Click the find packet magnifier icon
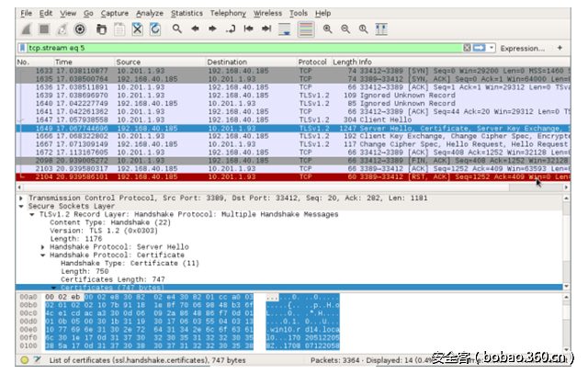 (177, 28)
